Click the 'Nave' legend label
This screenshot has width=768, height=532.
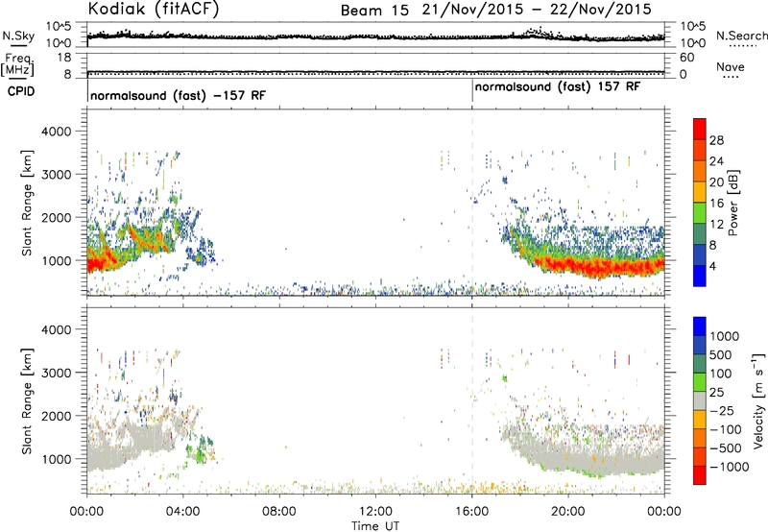coord(730,66)
